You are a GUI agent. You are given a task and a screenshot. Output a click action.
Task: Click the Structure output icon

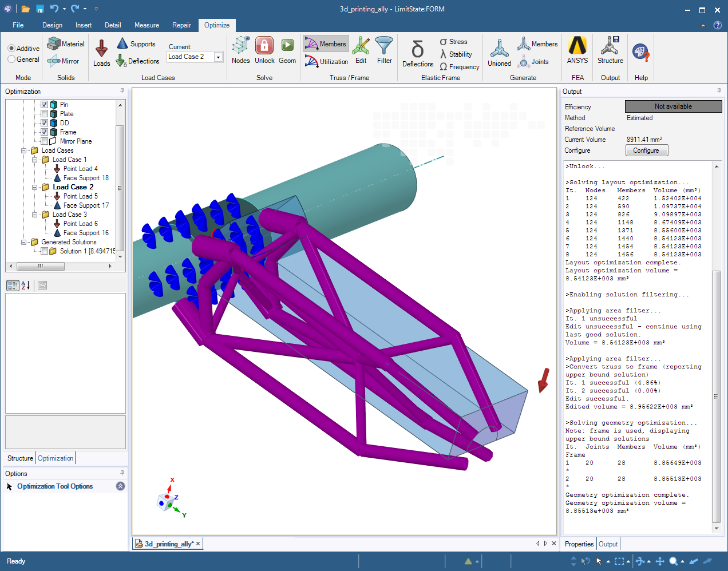(x=610, y=45)
